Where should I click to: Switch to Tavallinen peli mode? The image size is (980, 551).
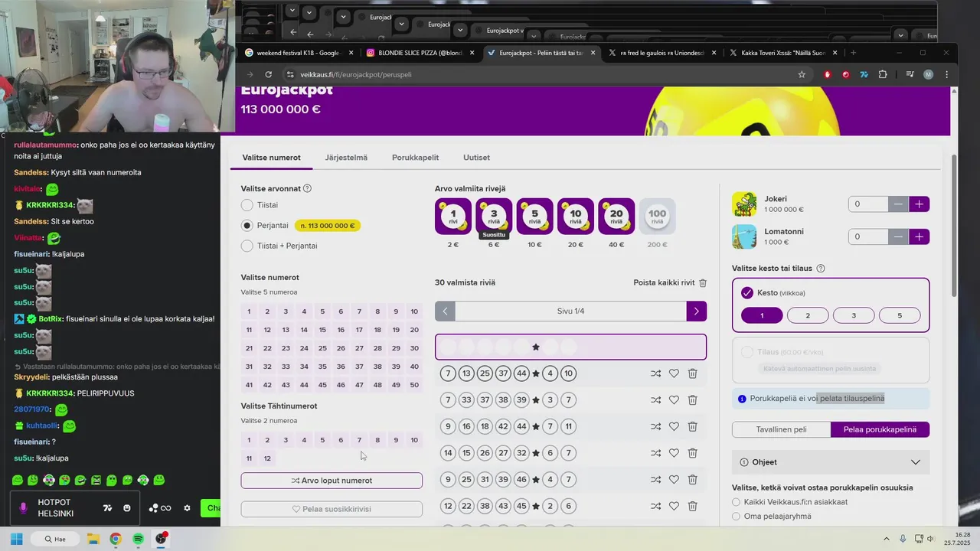click(x=781, y=429)
